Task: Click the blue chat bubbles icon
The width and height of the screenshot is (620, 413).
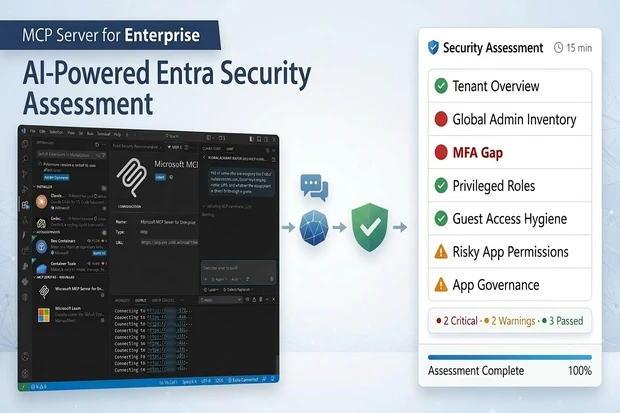Action: click(x=314, y=188)
